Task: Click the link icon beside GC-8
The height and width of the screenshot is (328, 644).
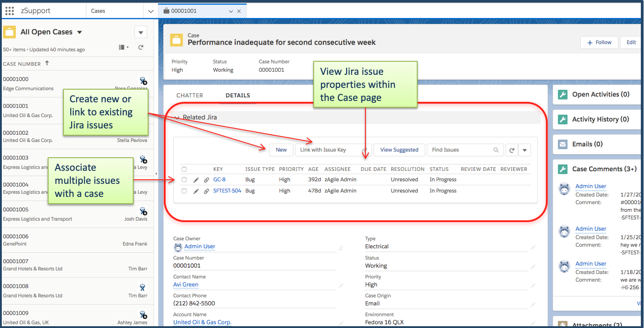Action: 206,180
